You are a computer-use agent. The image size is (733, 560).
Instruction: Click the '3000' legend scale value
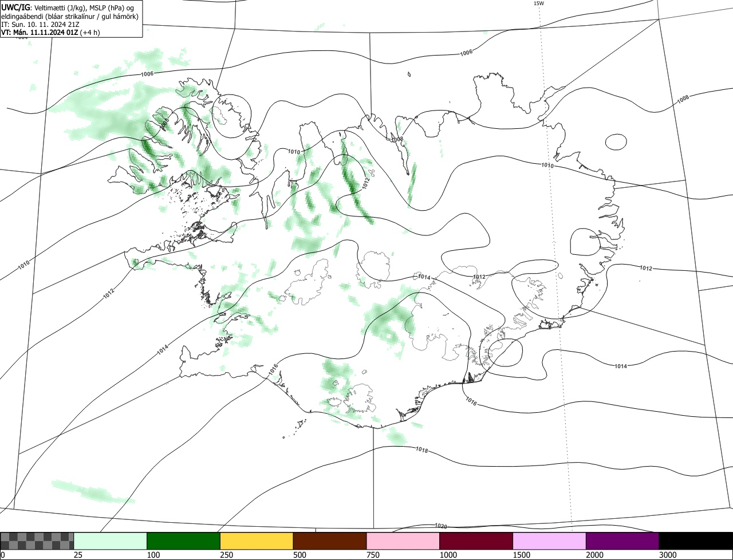click(669, 555)
